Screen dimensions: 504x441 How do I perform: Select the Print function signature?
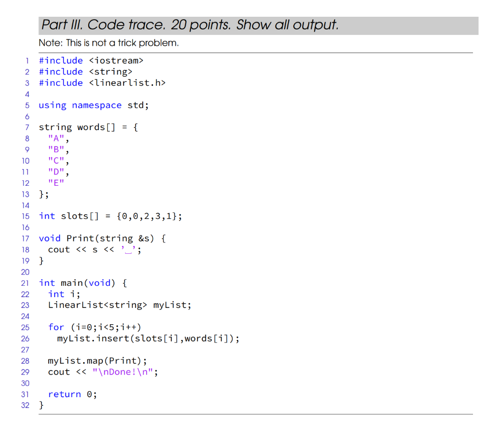tap(101, 238)
